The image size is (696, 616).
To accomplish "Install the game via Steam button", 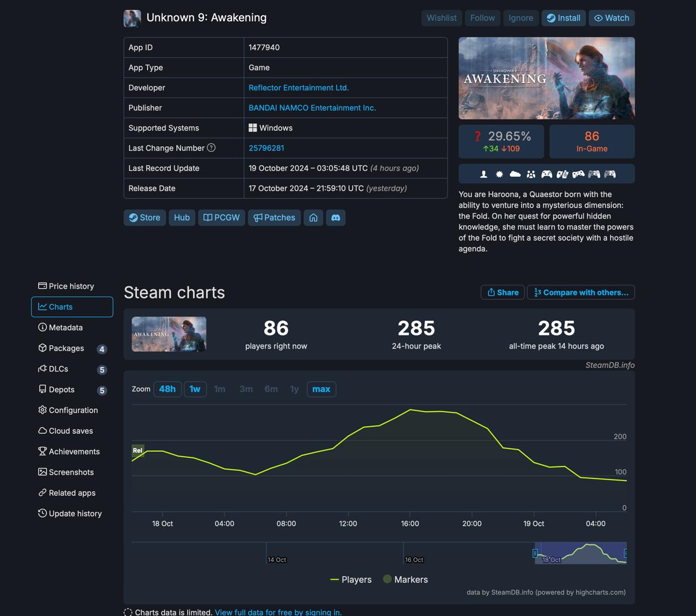I will click(563, 18).
